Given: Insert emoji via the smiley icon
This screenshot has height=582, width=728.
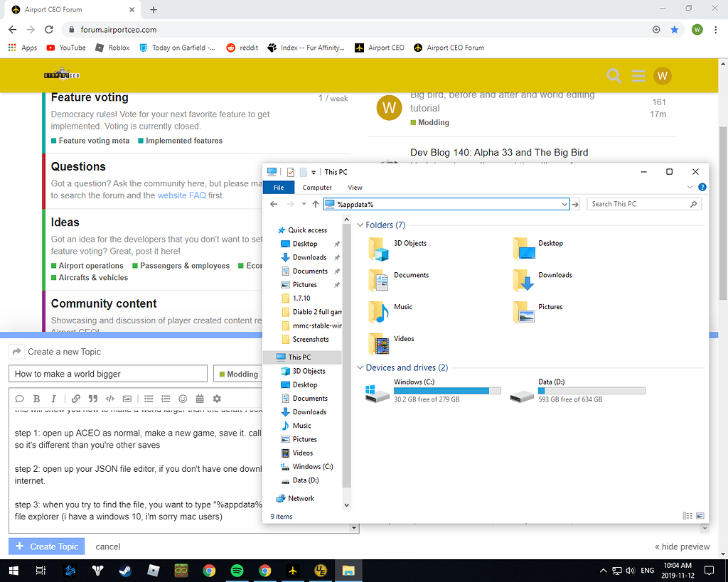Looking at the screenshot, I should [183, 399].
